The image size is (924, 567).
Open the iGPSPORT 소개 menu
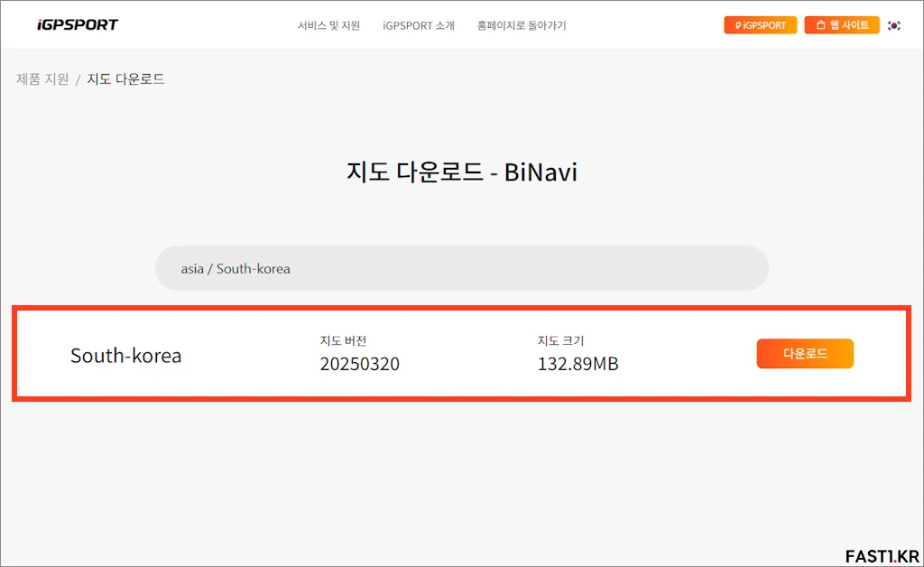(x=419, y=25)
